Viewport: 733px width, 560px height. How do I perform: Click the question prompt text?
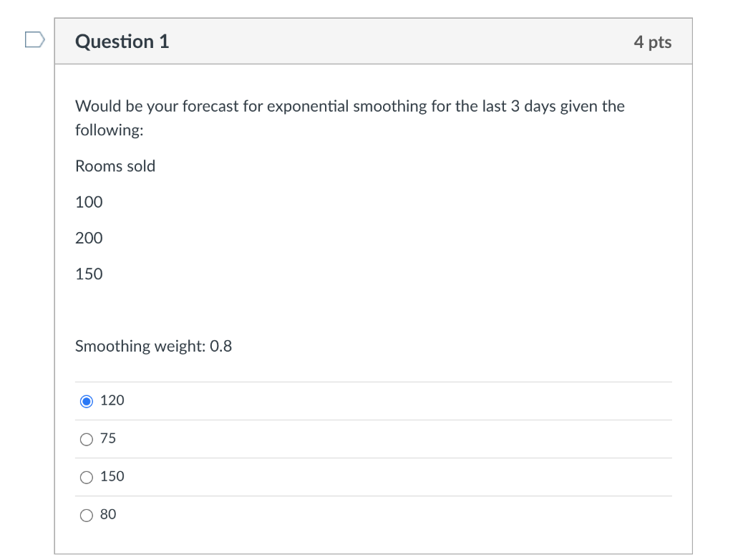coord(350,106)
